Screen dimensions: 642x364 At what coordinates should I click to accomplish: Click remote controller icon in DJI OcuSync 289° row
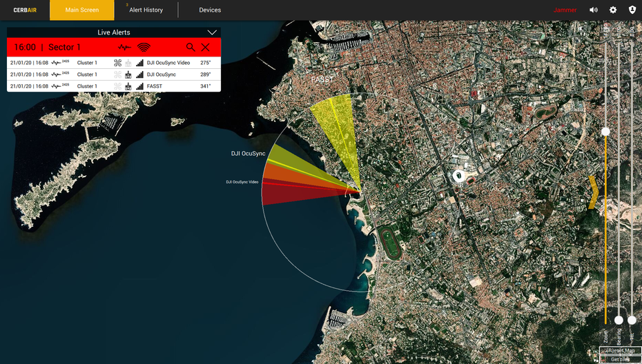pos(128,75)
